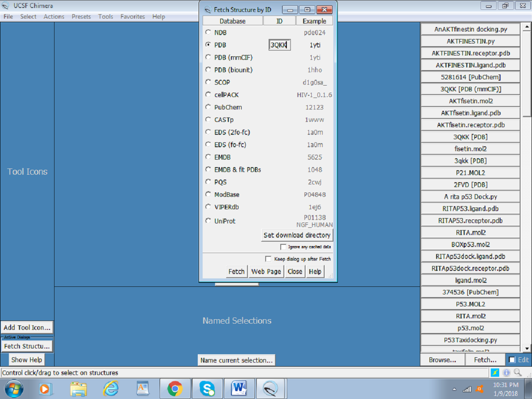Open 3QKK [PDB (mmCIF)] recent entry

pyautogui.click(x=470, y=89)
